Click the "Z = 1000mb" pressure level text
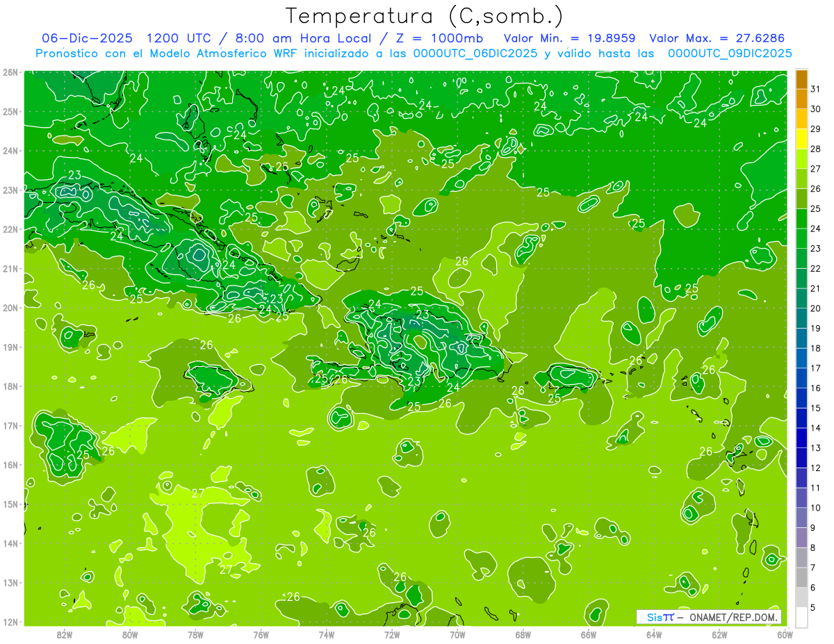The height and width of the screenshot is (644, 834). tap(440, 38)
